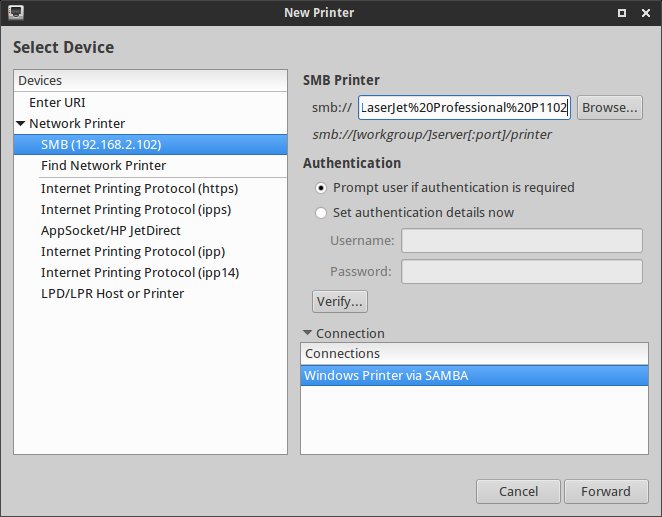
Task: Close the New Printer dialog
Action: 645,13
